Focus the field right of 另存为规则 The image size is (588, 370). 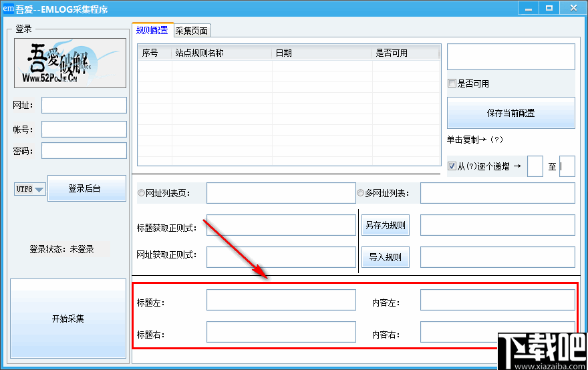tap(497, 225)
